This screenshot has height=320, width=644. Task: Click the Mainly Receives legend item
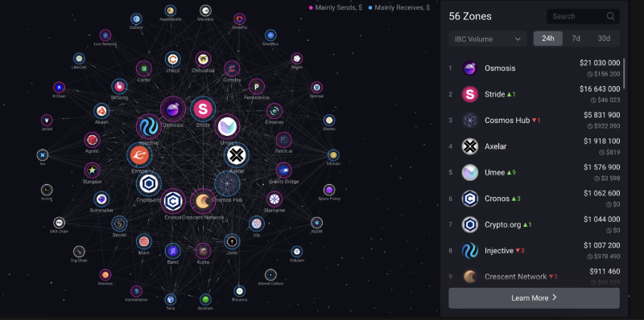[399, 7]
